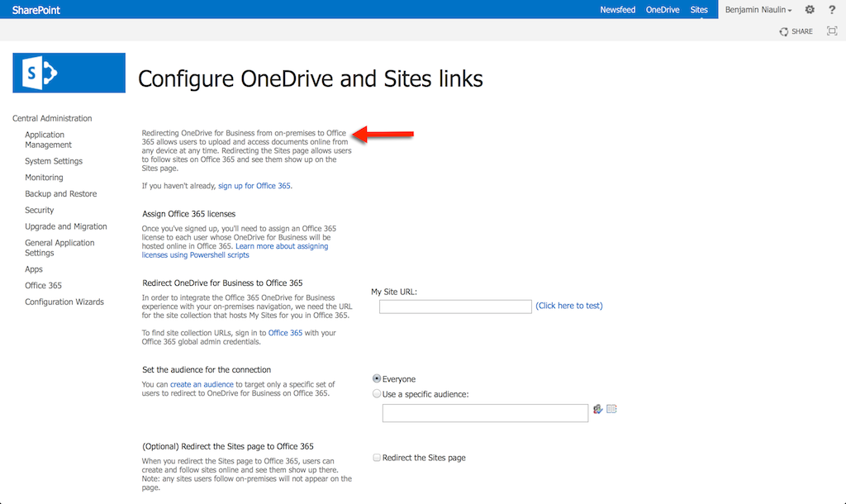Click SharePoint brand text
Image resolution: width=846 pixels, height=504 pixels.
click(x=36, y=10)
